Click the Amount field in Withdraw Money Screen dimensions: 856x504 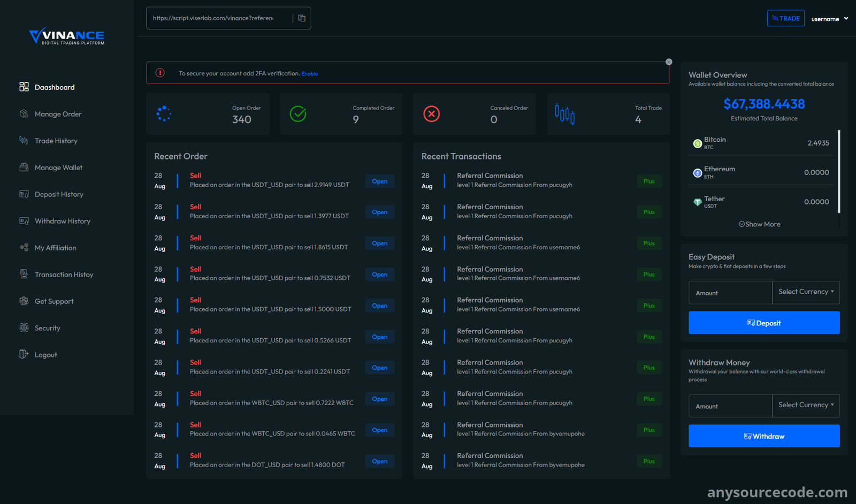[730, 406]
